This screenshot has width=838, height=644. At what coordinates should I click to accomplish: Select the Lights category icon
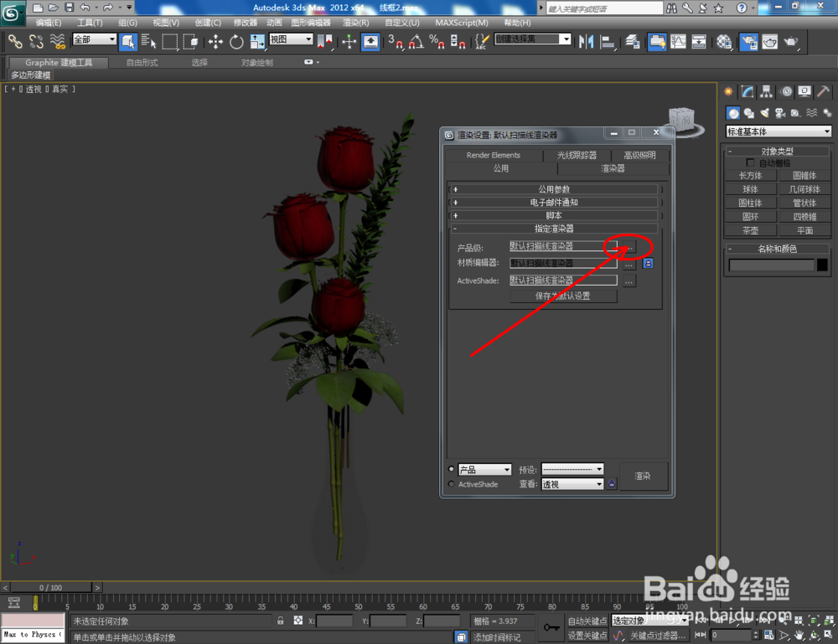pos(765,113)
